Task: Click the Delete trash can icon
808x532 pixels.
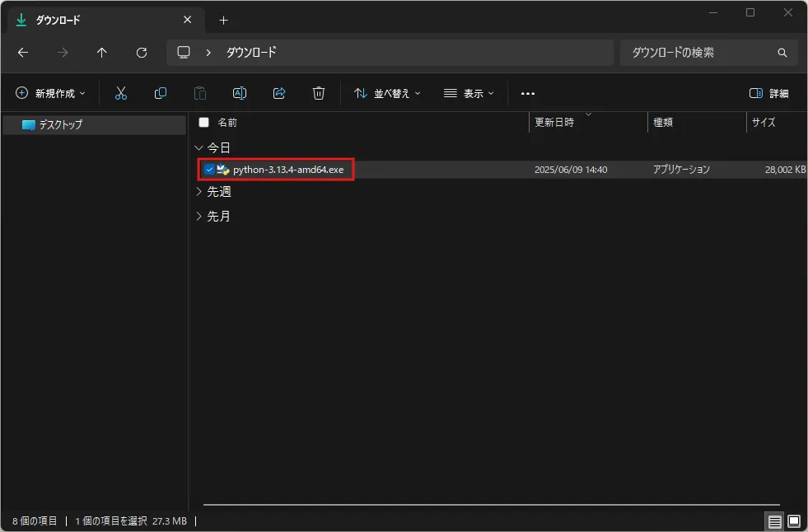Action: (319, 93)
